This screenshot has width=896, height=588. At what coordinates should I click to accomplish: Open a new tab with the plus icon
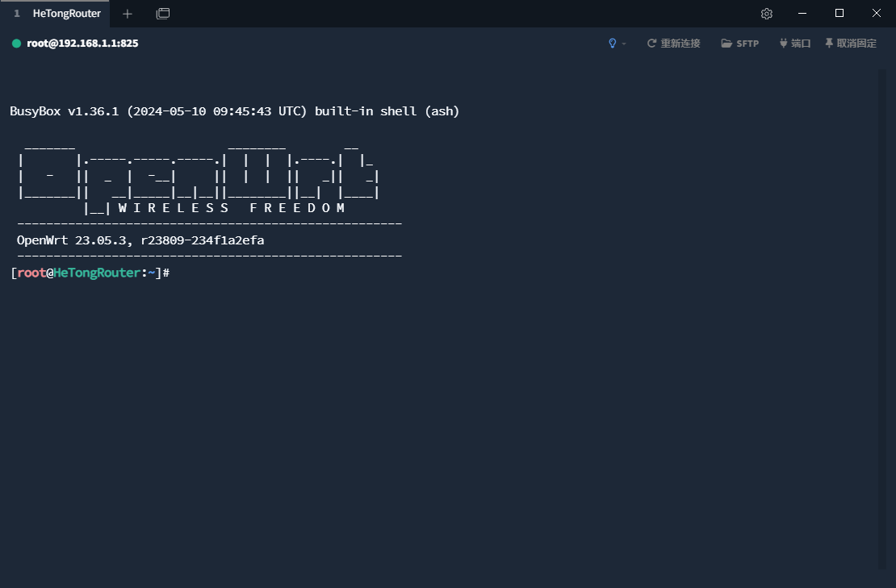[x=127, y=14]
